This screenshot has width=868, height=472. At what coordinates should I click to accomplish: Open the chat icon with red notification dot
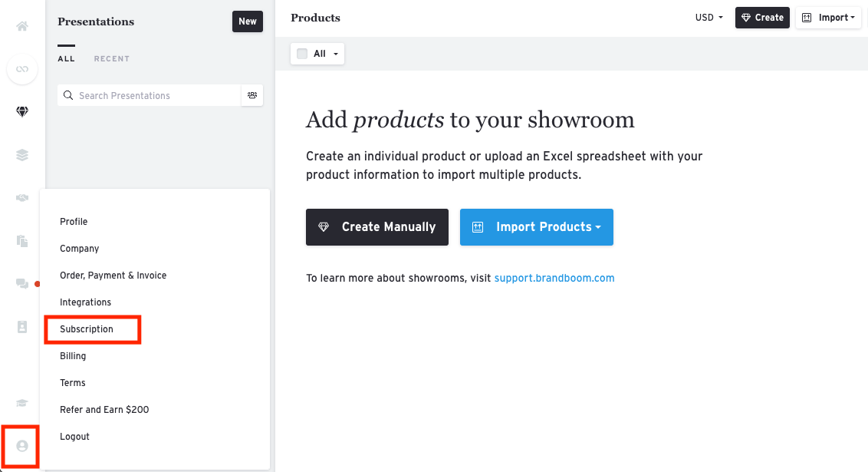click(21, 283)
